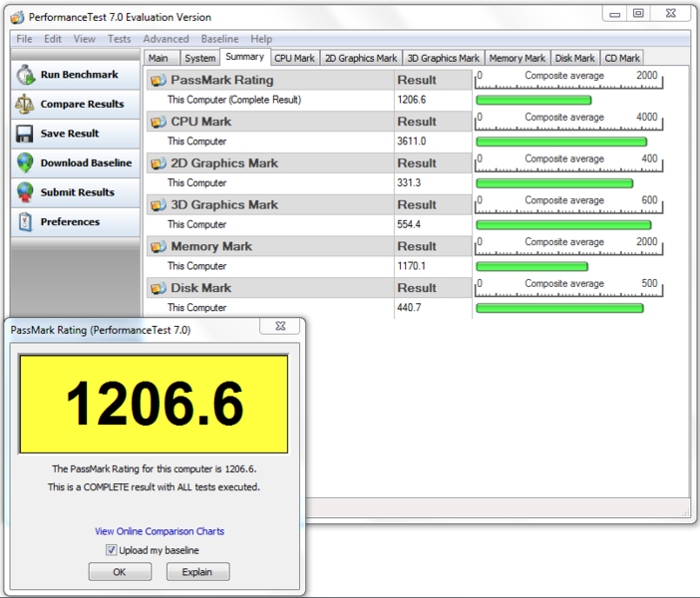Image resolution: width=700 pixels, height=598 pixels.
Task: Click the PassMark Rating header icon
Action: [158, 81]
